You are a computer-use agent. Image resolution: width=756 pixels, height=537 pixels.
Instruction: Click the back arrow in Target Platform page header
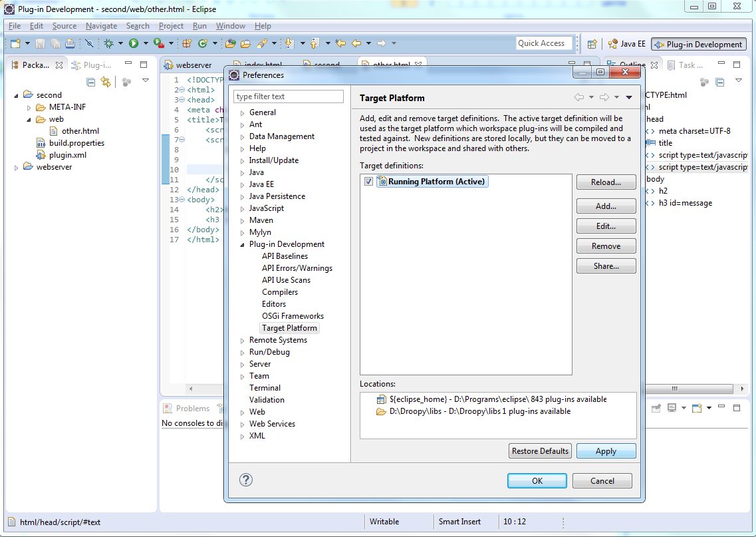[578, 97]
